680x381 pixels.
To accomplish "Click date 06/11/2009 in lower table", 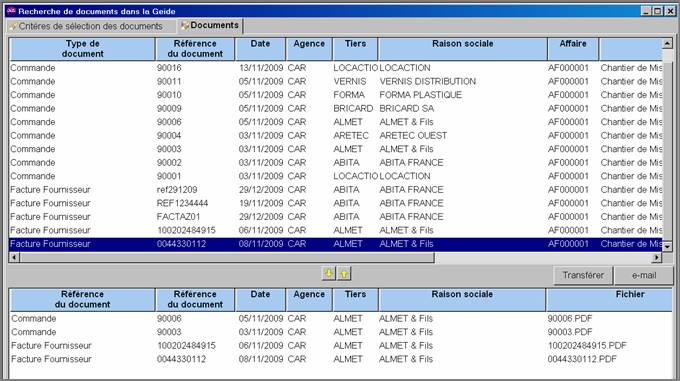I will [x=261, y=345].
